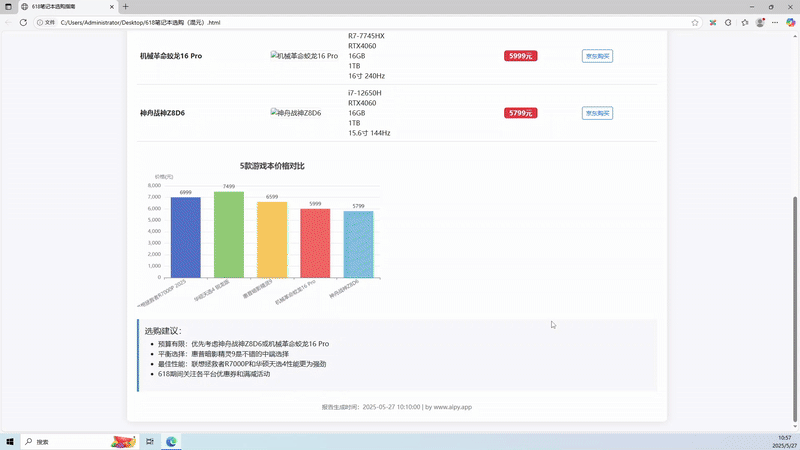800x450 pixels.
Task: Click the Edge icon on the taskbar
Action: pos(171,442)
